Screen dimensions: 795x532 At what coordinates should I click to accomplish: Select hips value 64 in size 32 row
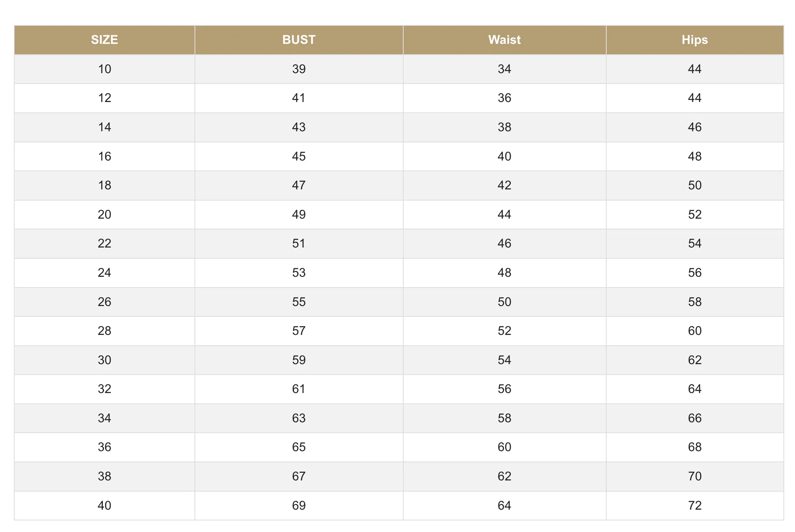point(695,389)
